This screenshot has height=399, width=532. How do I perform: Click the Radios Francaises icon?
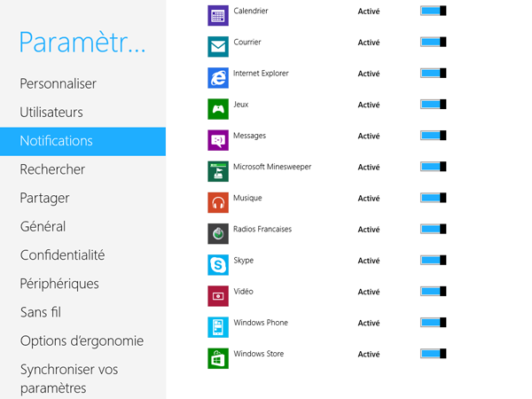(218, 234)
